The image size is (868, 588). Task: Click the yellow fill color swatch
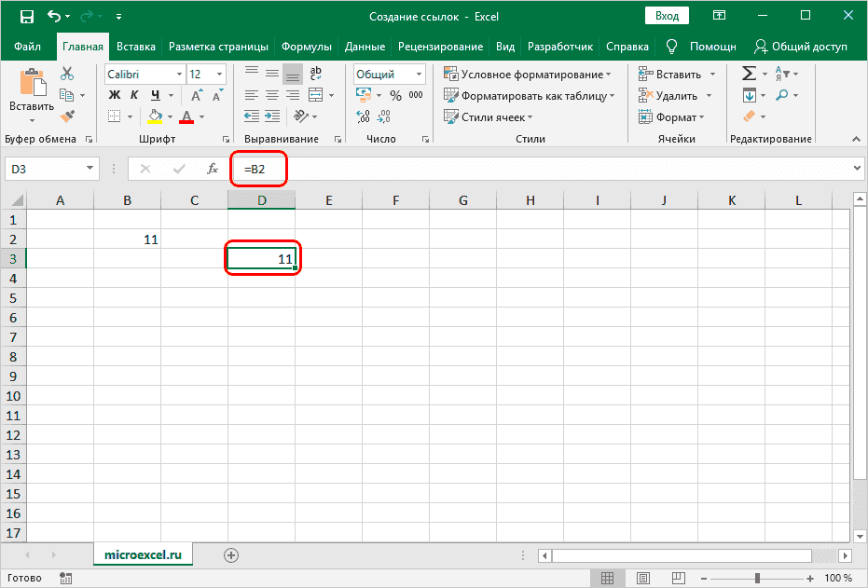tap(155, 116)
